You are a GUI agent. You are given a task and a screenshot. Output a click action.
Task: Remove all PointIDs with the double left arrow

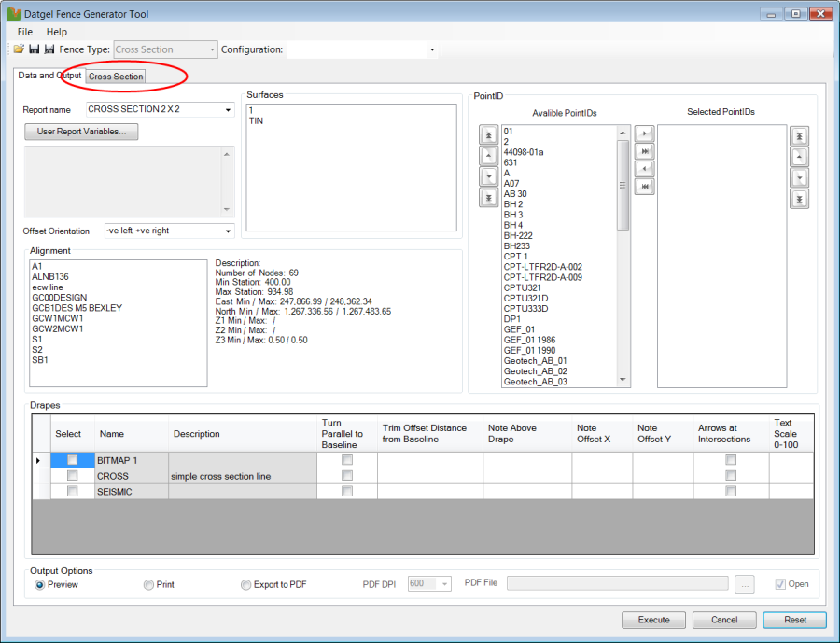[644, 187]
